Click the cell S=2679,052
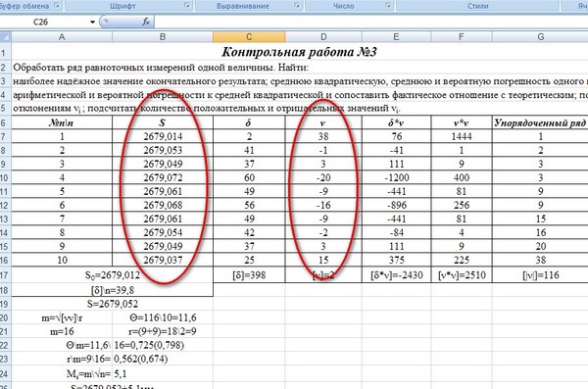 [113, 304]
